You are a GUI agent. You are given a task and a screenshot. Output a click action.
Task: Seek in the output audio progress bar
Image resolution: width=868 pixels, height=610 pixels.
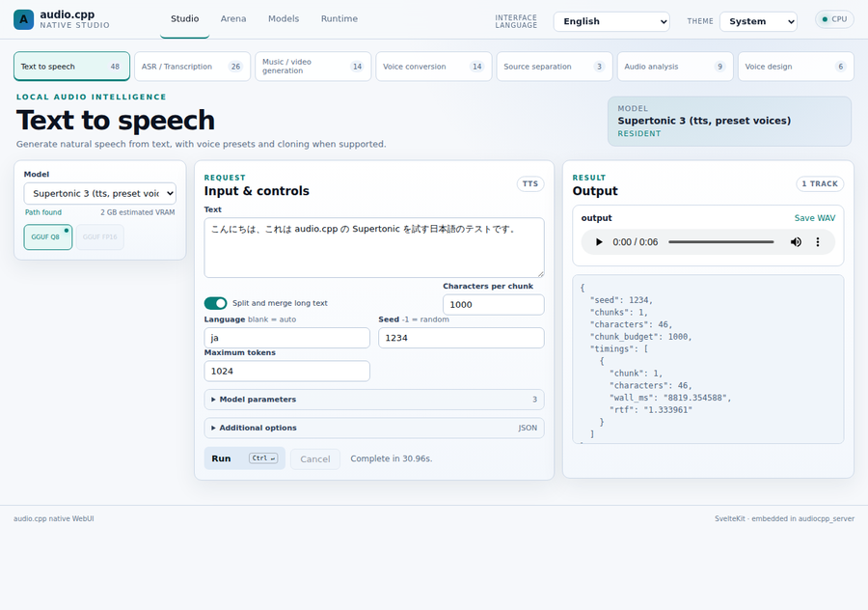[720, 242]
